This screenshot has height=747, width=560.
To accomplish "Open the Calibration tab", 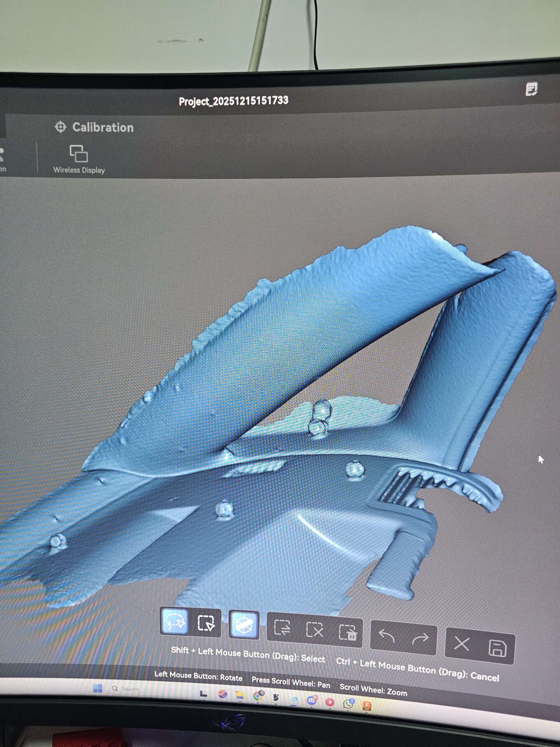I will coord(94,127).
